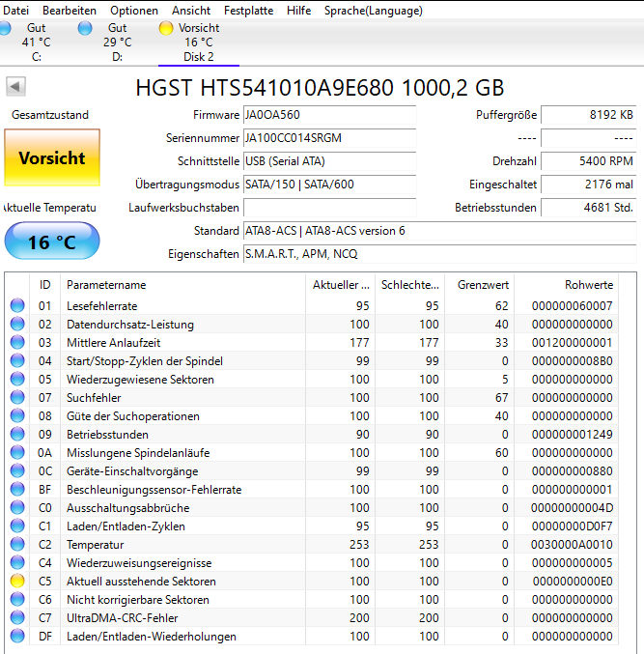The image size is (644, 654).
Task: Open the Bearbeiten menu
Action: click(70, 11)
